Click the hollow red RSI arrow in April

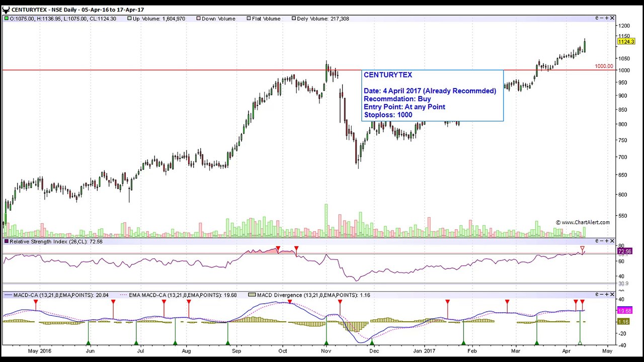(x=582, y=249)
